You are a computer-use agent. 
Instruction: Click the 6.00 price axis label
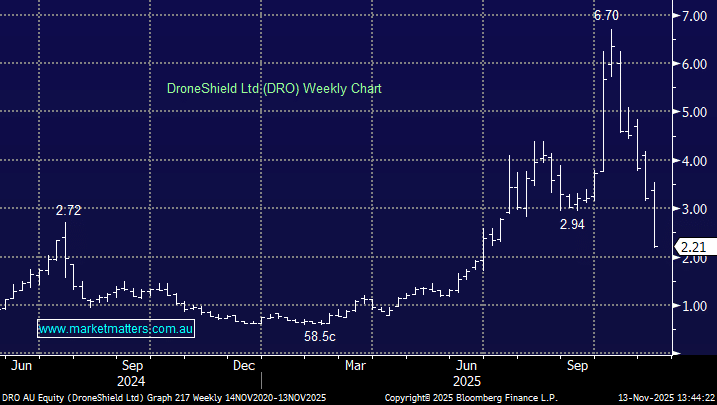pyautogui.click(x=695, y=65)
